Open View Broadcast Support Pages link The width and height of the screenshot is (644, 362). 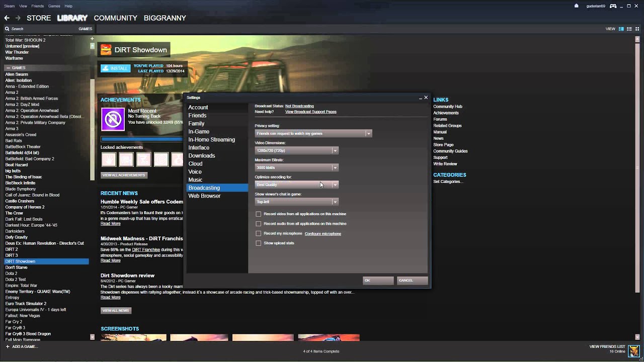311,112
